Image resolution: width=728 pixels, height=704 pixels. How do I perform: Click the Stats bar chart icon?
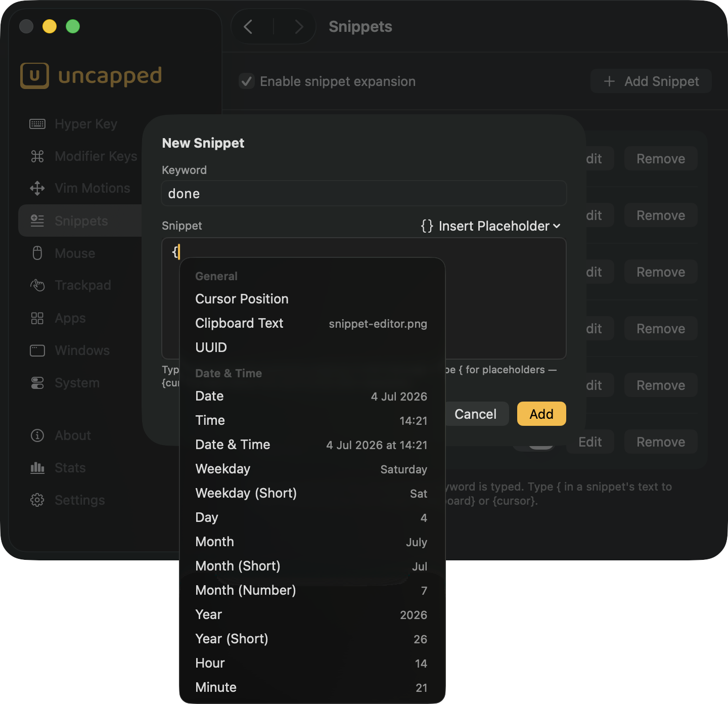(x=37, y=468)
